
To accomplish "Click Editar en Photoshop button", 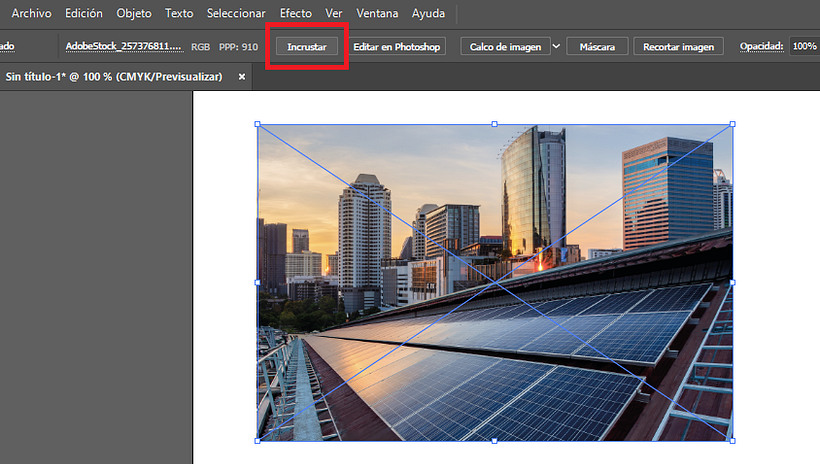I will [397, 47].
